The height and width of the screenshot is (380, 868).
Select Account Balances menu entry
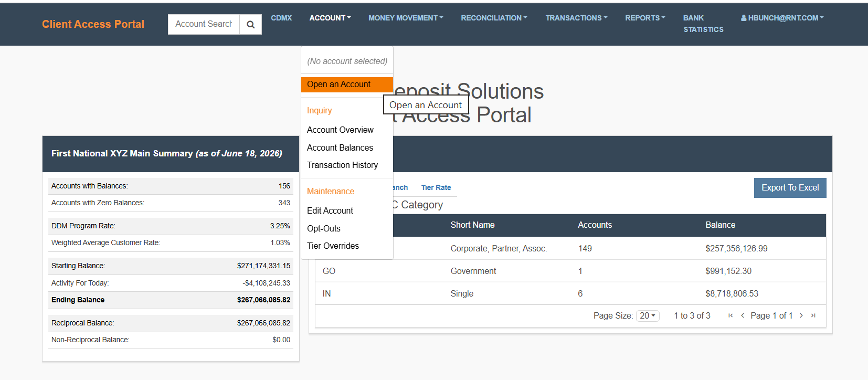[x=340, y=147]
